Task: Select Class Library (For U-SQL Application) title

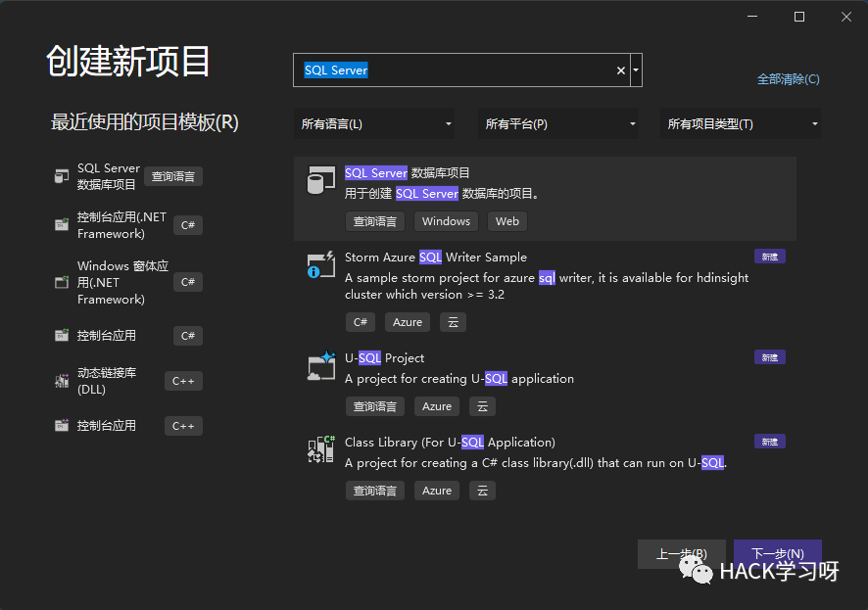Action: click(450, 443)
